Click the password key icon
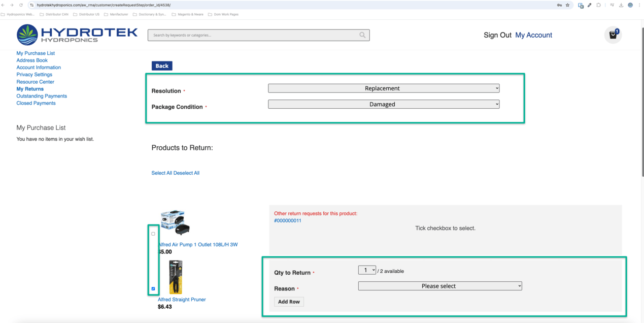The width and height of the screenshot is (644, 323). coord(559,5)
